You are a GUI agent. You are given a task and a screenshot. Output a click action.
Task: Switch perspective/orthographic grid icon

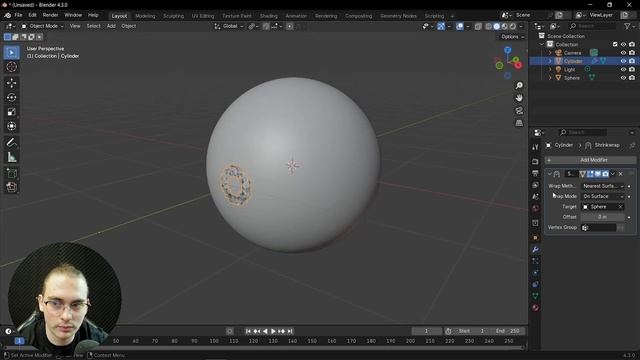click(x=519, y=123)
